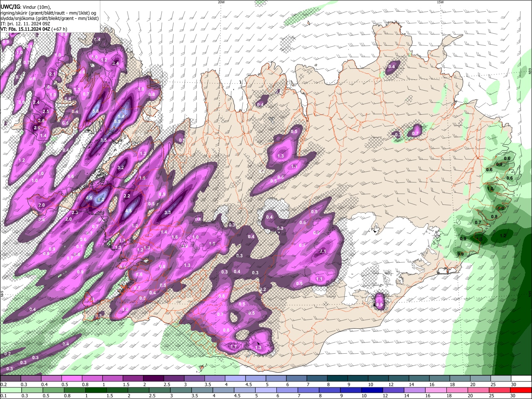Click the 1.2 value in dark green rain area
Image resolution: width=532 pixels, height=399 pixels.
[x=503, y=236]
